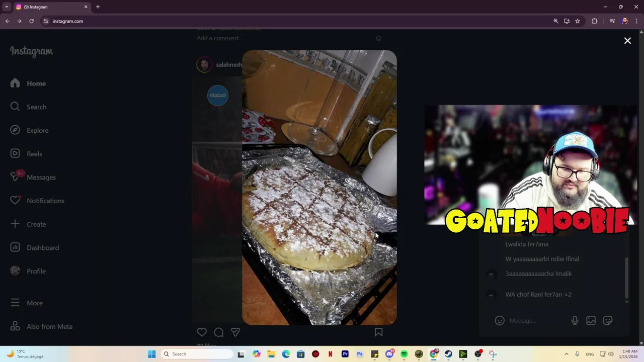Viewport: 644px width, 362px height.
Task: Open browser extensions puzzle icon
Action: coord(594,21)
